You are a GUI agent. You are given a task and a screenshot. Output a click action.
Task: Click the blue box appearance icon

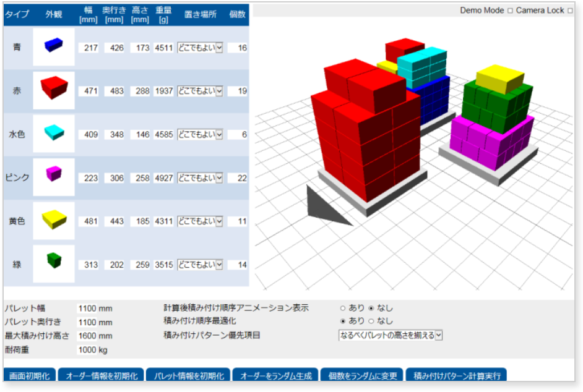(54, 46)
